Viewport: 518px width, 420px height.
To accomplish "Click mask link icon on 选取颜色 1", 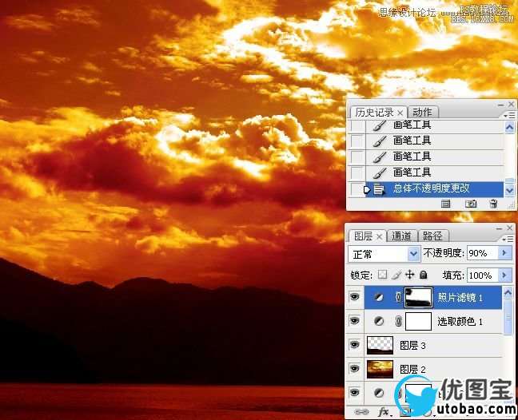I will (398, 321).
